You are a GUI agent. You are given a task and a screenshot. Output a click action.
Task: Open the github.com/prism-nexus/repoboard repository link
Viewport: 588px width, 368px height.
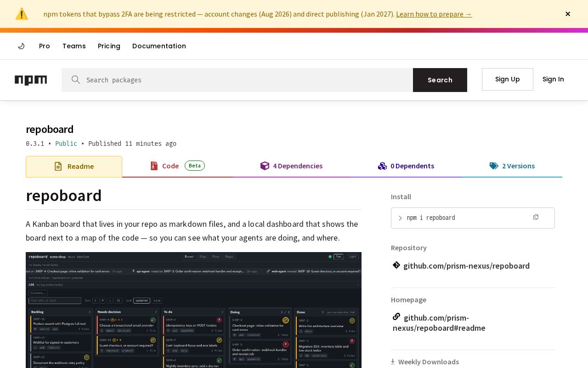466,266
